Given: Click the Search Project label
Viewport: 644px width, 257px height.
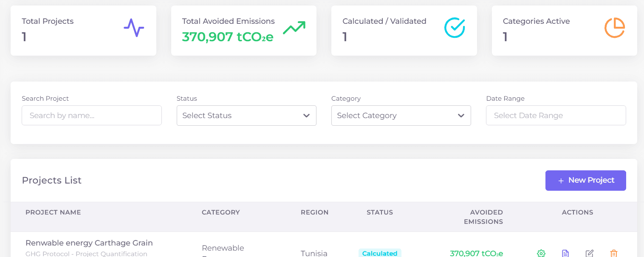Looking at the screenshot, I should tap(45, 99).
